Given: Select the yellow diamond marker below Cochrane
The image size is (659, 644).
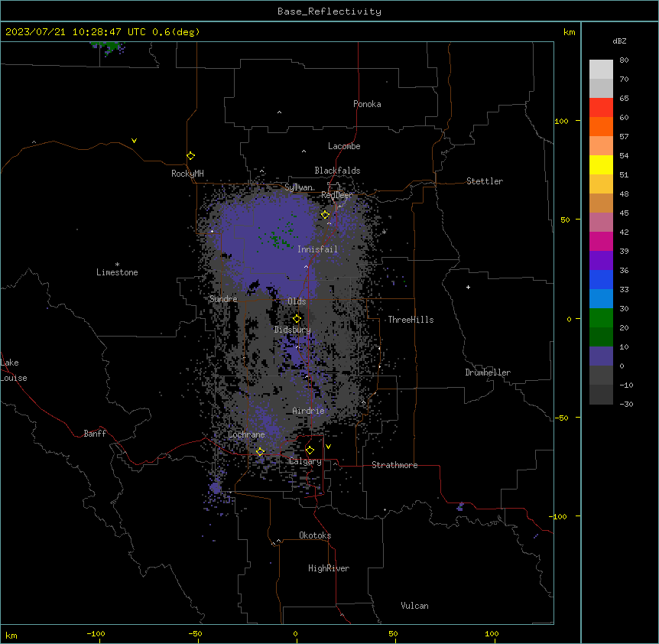Looking at the screenshot, I should [x=260, y=451].
